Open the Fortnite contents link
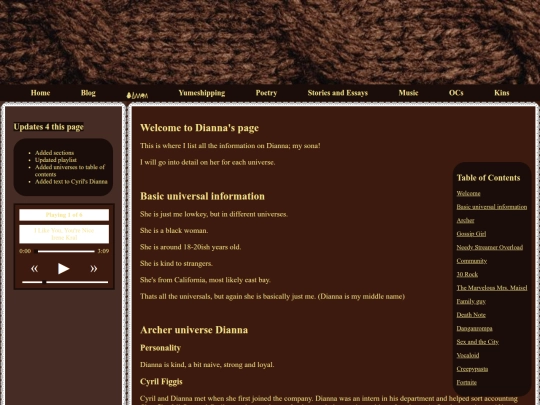Screen dimensions: 540x405 click(x=467, y=382)
